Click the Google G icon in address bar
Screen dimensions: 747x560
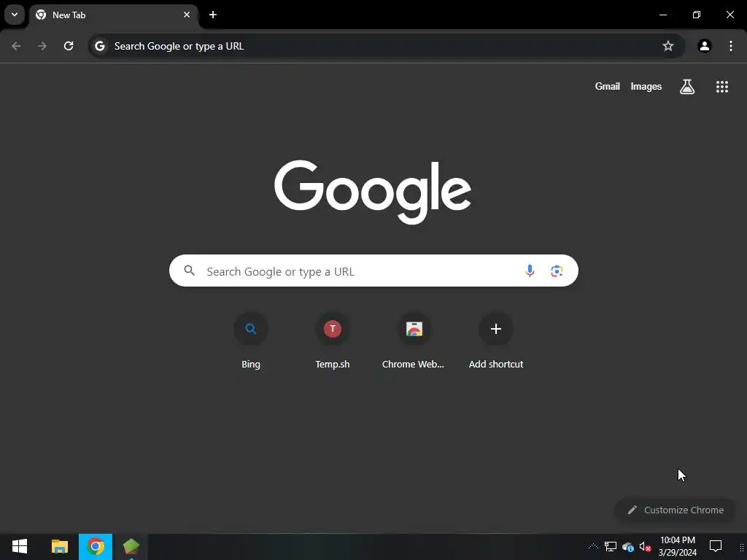[x=99, y=46]
